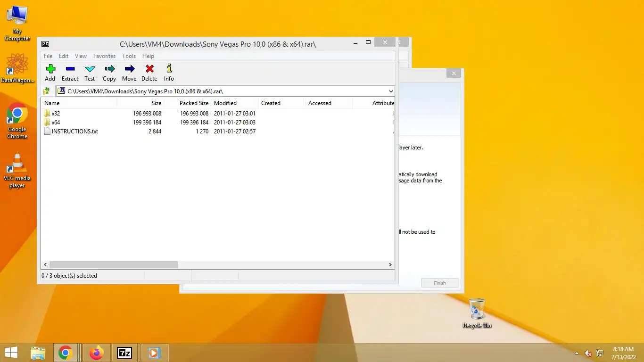Viewport: 644px width, 362px height.
Task: Click the network tray icon
Action: tap(600, 353)
